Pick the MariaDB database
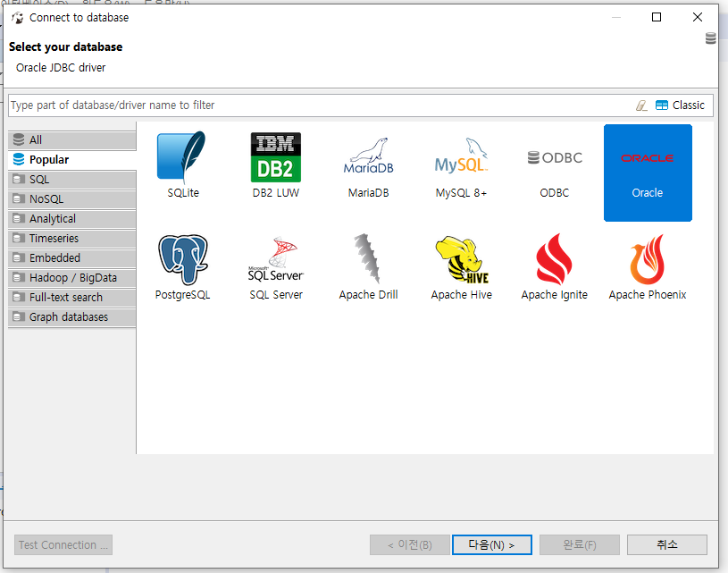The width and height of the screenshot is (728, 573). tap(369, 167)
